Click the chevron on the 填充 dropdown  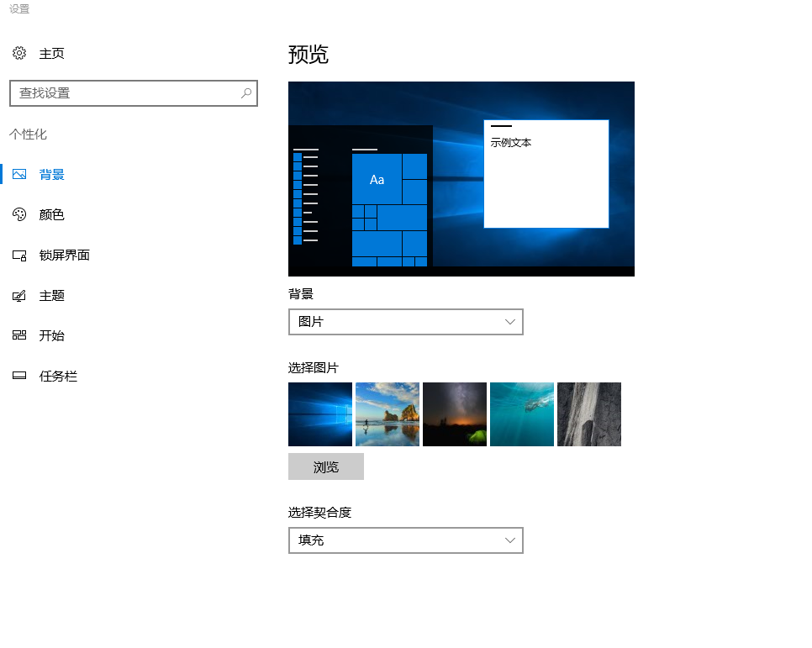[x=509, y=540]
